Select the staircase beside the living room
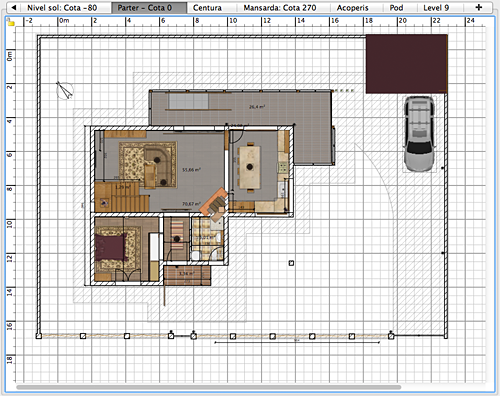 coord(122,197)
